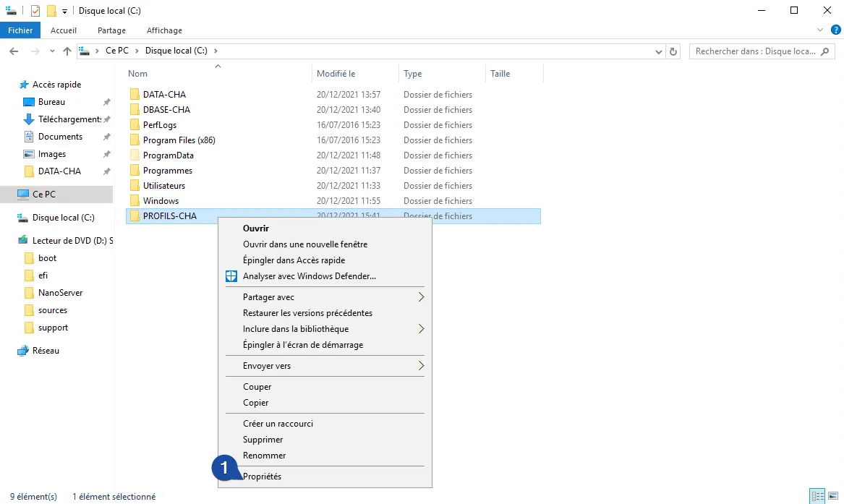
Task: Open the DATA-CHA folder in file list
Action: pyautogui.click(x=164, y=95)
